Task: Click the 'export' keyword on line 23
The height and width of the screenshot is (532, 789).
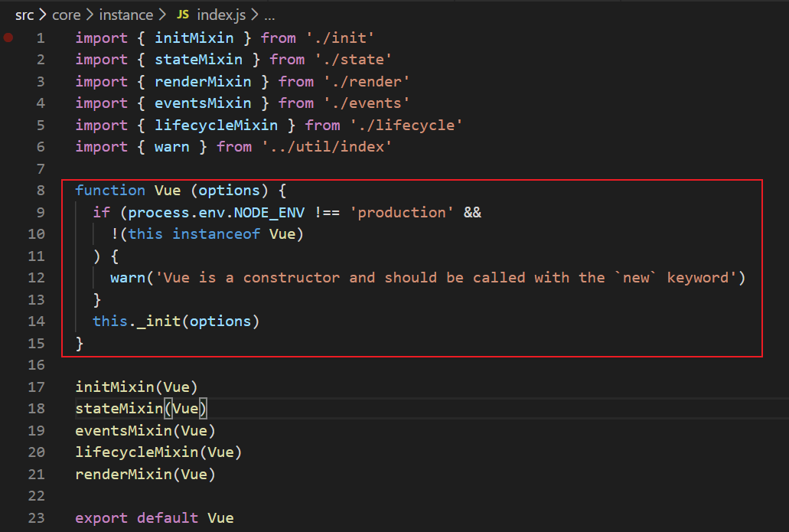Action: point(102,518)
